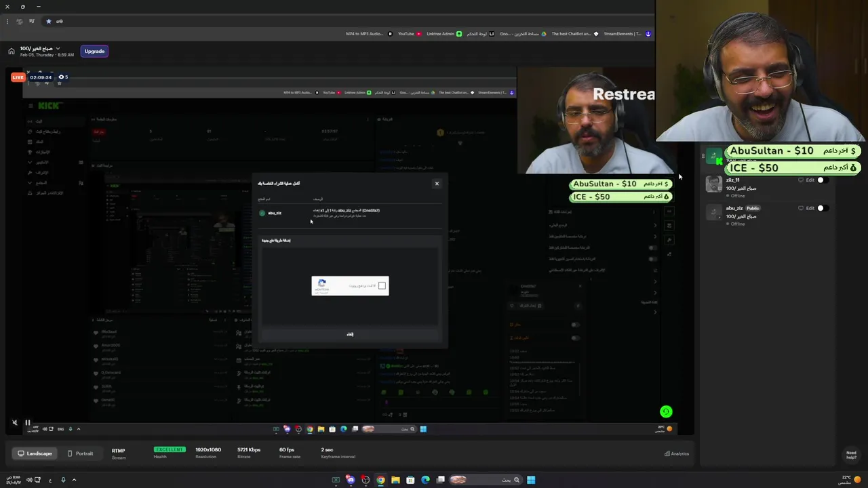The width and height of the screenshot is (868, 488).
Task: Click viewer count eye icon
Action: point(61,77)
